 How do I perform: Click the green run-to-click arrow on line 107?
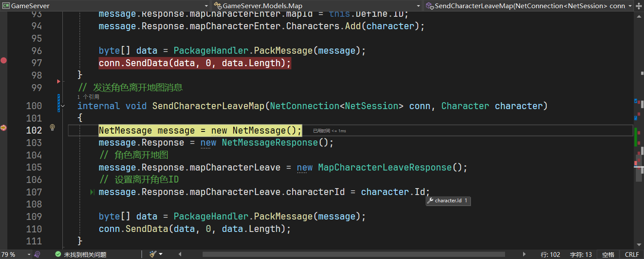[92, 192]
